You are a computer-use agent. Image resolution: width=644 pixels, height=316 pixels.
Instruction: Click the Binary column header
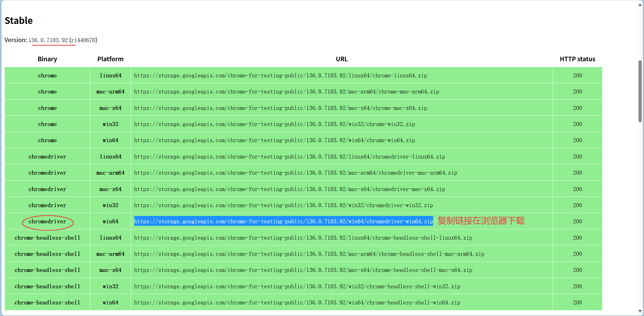[47, 59]
